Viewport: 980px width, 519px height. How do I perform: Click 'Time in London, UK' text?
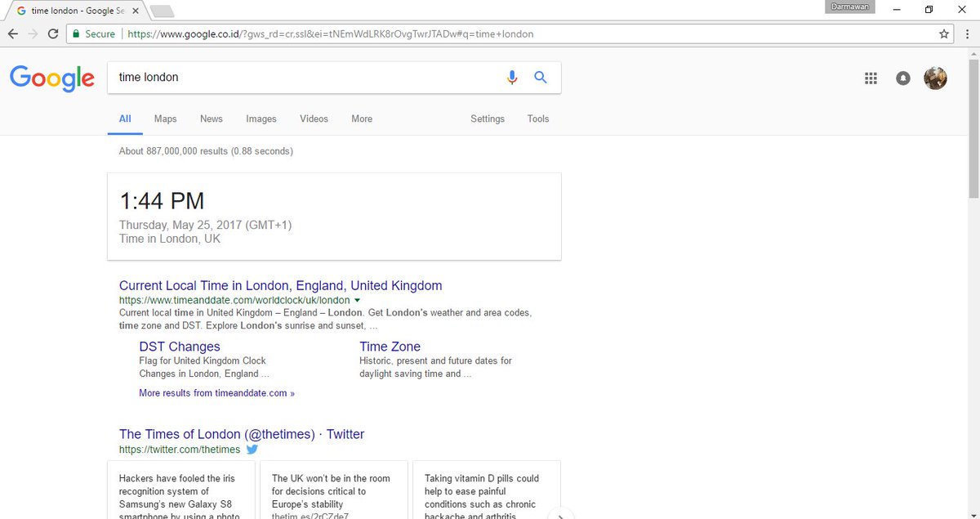point(170,239)
